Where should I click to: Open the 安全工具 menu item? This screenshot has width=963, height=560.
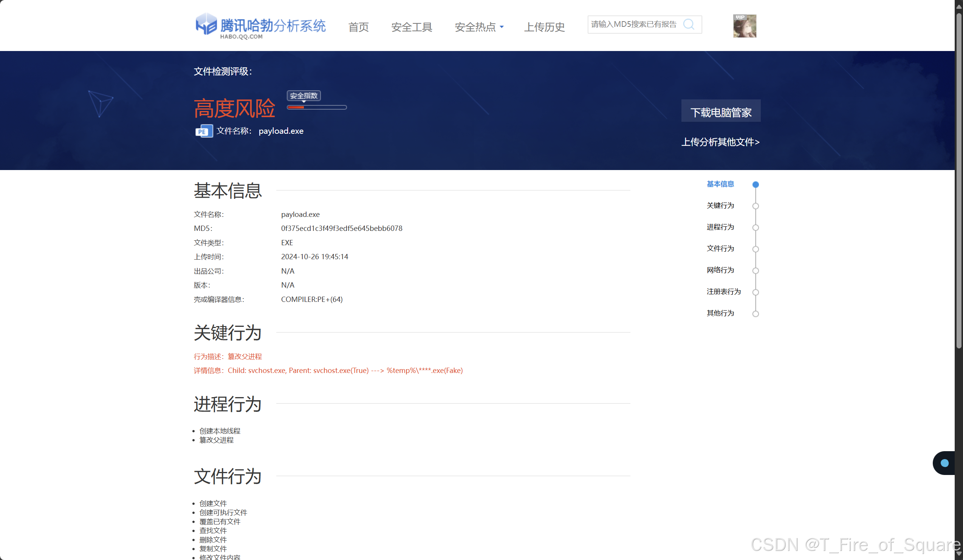411,27
